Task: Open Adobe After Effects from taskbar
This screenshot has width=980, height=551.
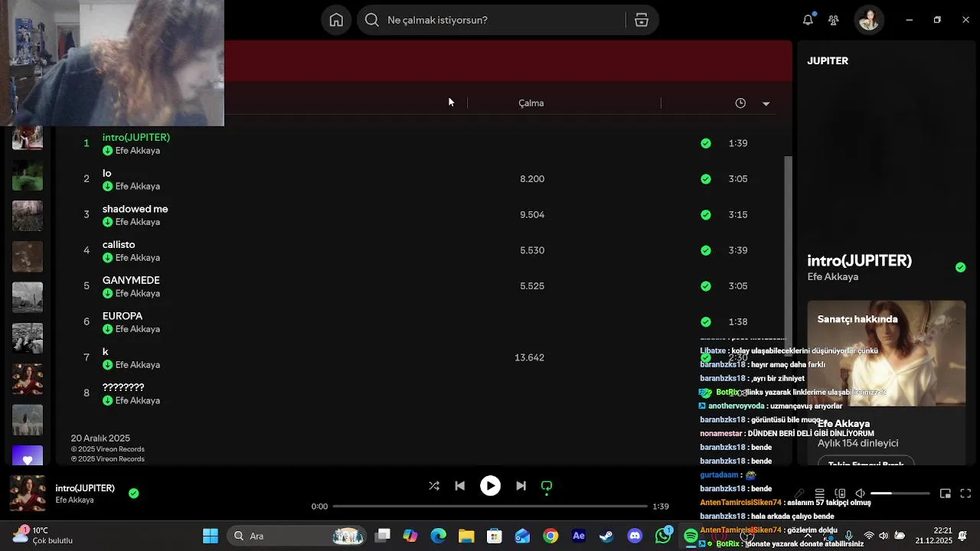Action: [x=579, y=536]
